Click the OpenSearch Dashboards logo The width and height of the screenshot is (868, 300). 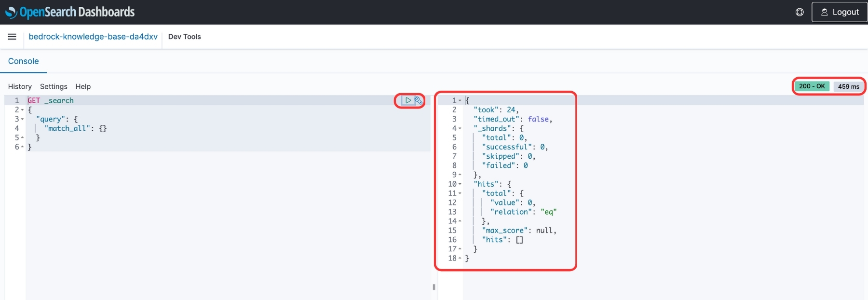coord(70,12)
